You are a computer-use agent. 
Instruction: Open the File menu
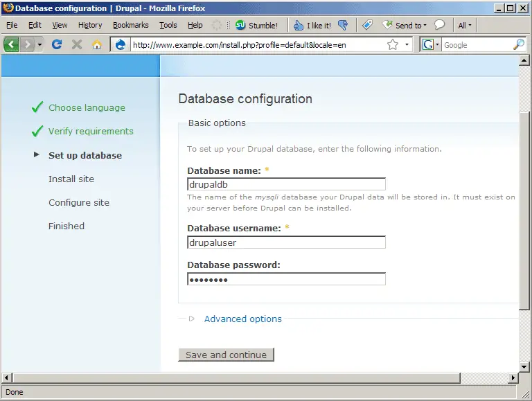coord(12,25)
